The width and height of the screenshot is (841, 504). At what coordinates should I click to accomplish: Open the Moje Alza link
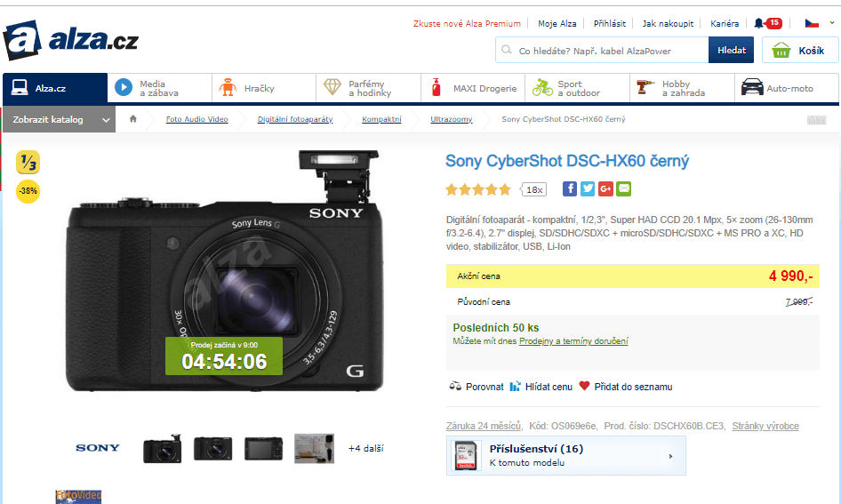pos(557,24)
